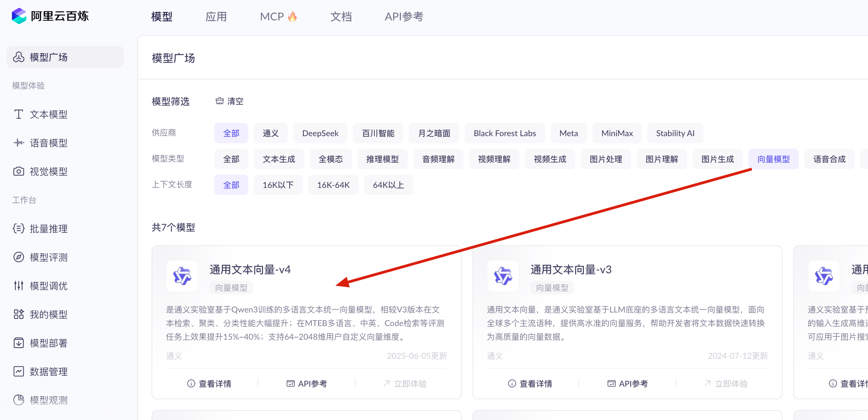Open 文档 in top navigation
This screenshot has width=868, height=420.
341,16
